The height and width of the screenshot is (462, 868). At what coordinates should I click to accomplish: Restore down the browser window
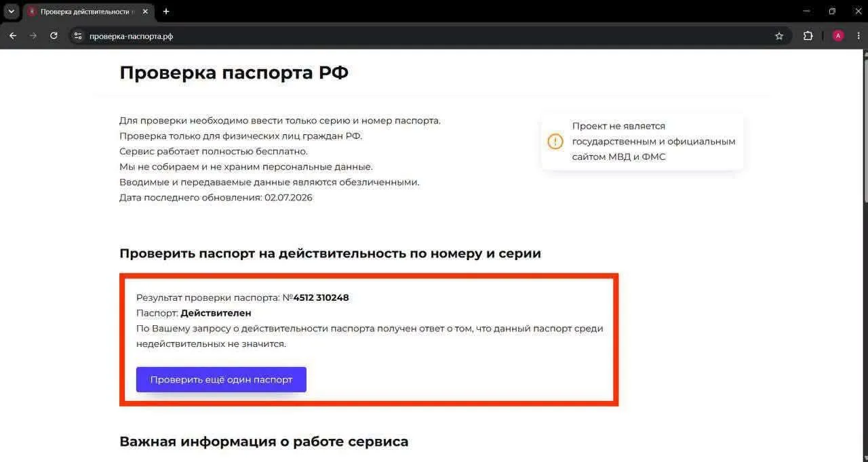pyautogui.click(x=832, y=12)
